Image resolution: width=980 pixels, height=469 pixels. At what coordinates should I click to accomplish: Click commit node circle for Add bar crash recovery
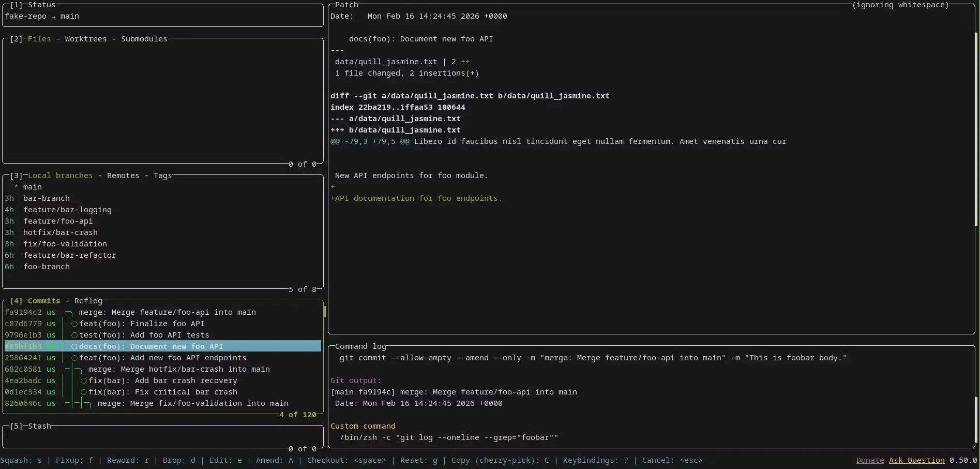coord(84,381)
